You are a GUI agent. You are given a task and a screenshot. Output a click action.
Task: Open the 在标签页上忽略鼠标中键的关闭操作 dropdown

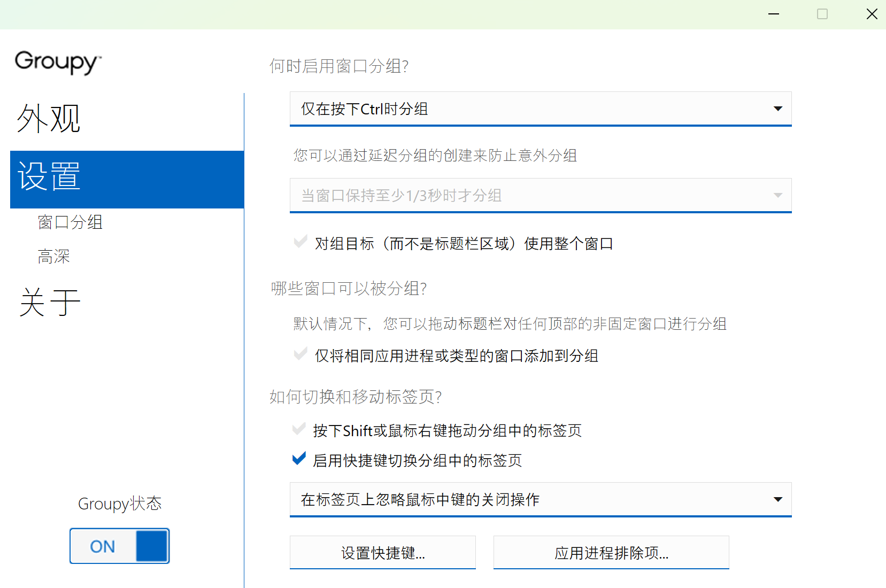tap(541, 500)
